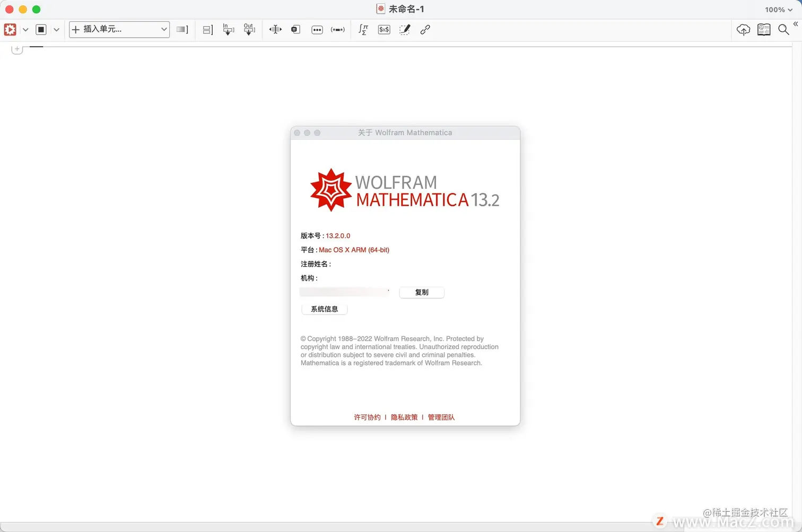Image resolution: width=802 pixels, height=532 pixels.
Task: Click the version number 13.2.0.0 text
Action: [x=338, y=236]
